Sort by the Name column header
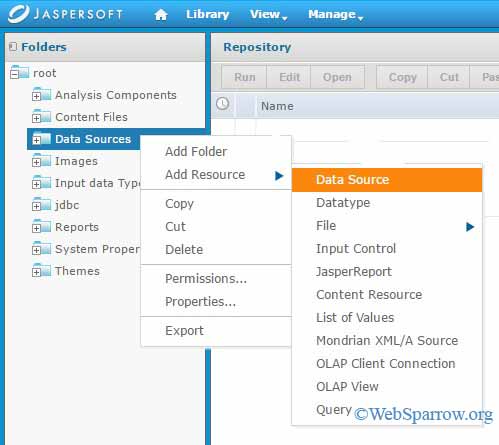Screen dimensions: 499x445 pyautogui.click(x=277, y=106)
